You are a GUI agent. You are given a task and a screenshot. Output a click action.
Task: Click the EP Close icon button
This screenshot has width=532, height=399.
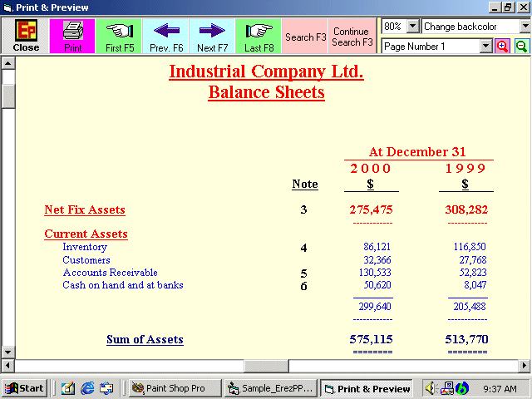click(x=26, y=36)
